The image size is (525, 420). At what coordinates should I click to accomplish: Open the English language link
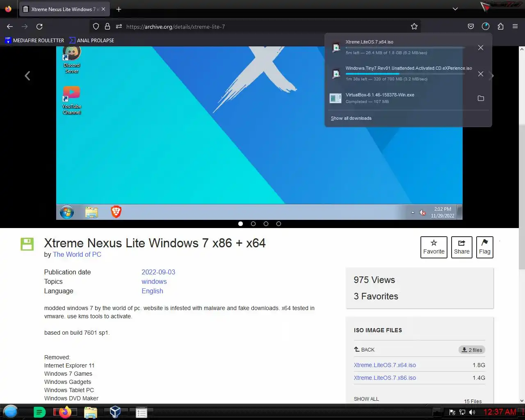coord(152,291)
